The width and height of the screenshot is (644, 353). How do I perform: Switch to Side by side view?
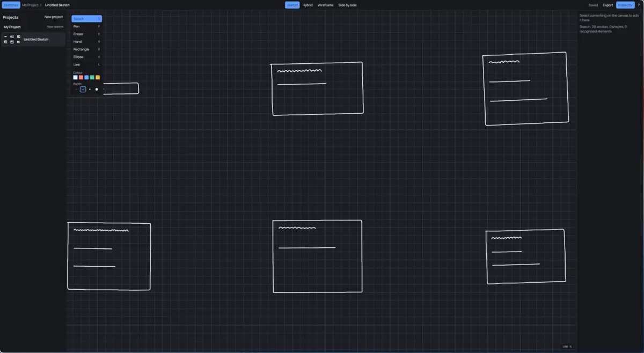tap(347, 5)
